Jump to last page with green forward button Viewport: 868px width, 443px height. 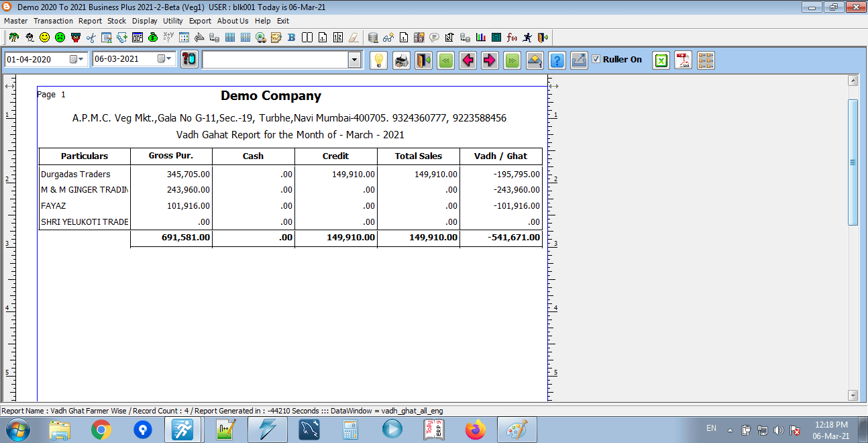point(512,60)
